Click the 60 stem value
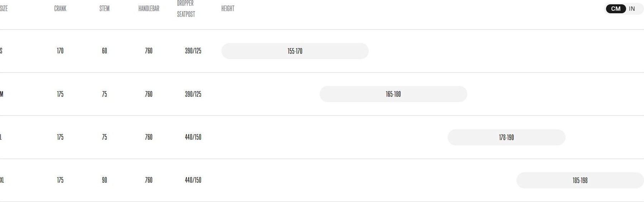The width and height of the screenshot is (644, 202). click(105, 51)
